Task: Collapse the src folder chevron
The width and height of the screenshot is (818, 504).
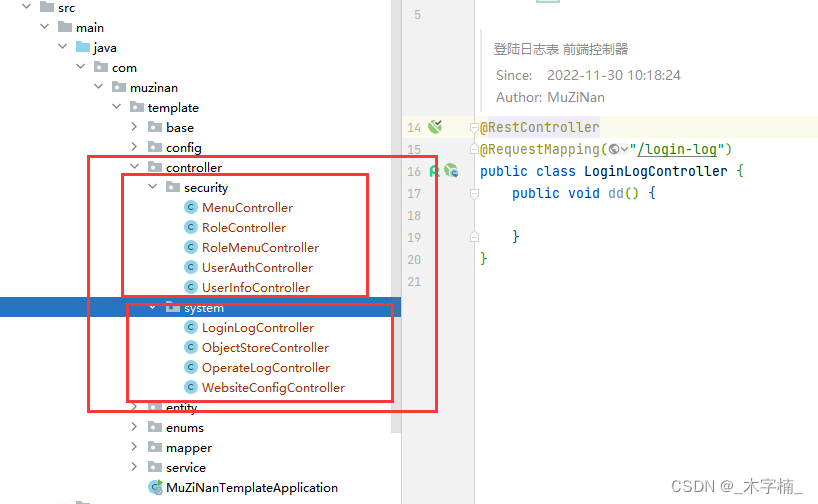Action: pos(27,7)
